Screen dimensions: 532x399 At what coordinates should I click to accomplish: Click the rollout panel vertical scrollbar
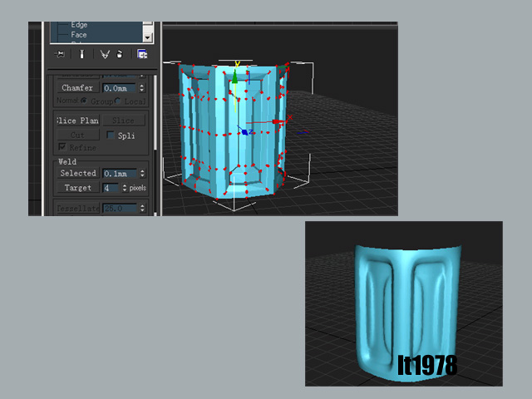pyautogui.click(x=155, y=112)
